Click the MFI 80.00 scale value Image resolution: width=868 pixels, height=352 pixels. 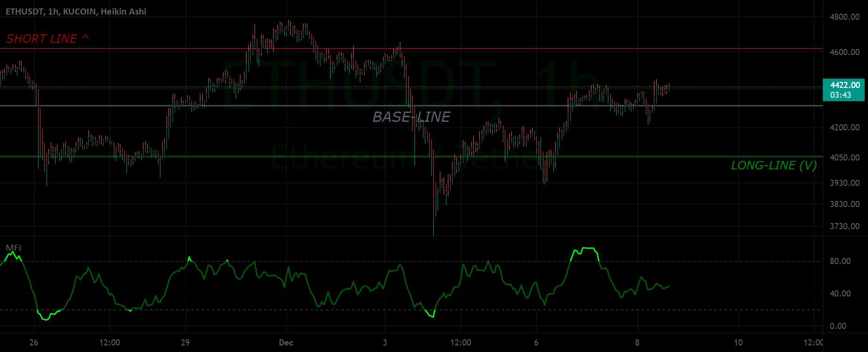pyautogui.click(x=840, y=261)
